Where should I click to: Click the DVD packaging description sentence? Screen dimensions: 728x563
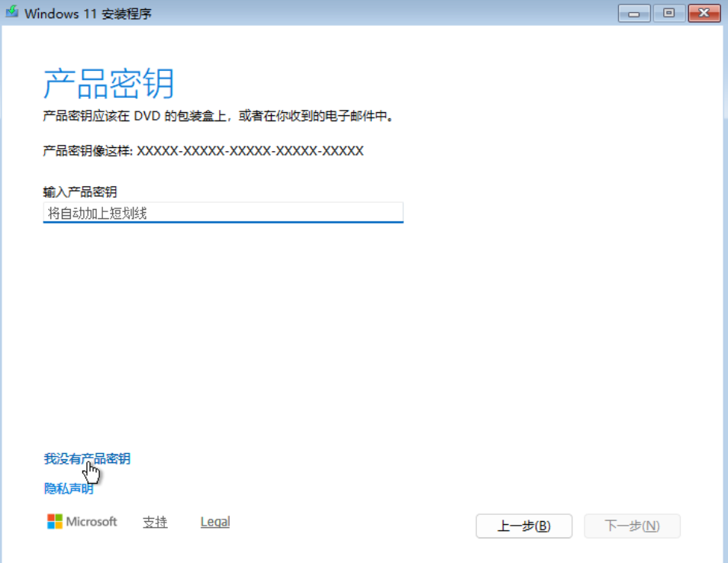tap(218, 117)
